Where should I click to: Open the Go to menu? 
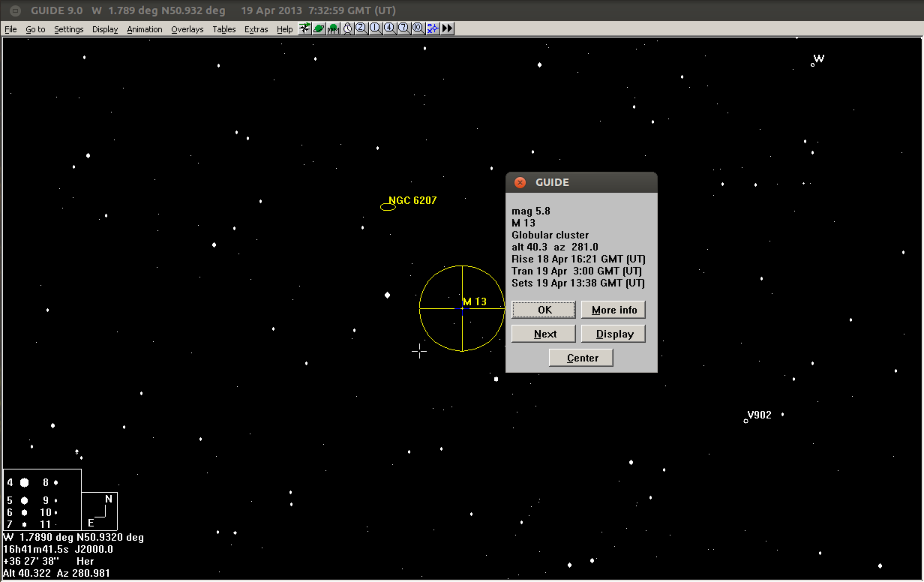click(x=35, y=29)
